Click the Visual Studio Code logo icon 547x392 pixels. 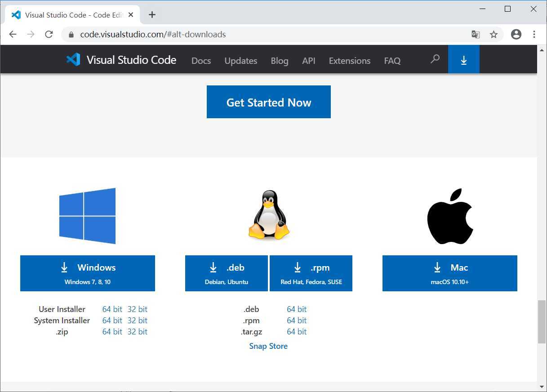[x=73, y=59]
